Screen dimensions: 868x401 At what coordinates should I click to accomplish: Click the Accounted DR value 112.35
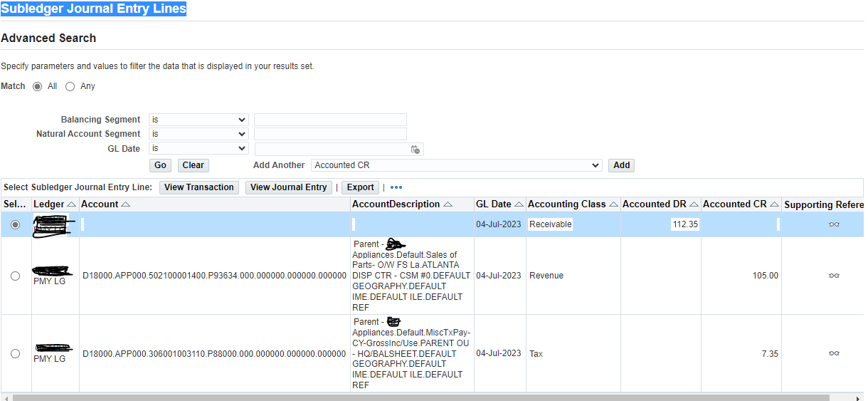coord(685,224)
